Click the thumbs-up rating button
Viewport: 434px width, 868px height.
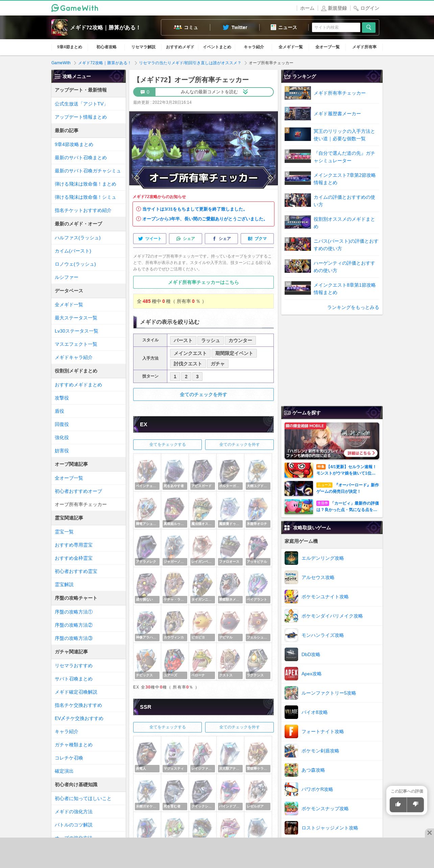tap(398, 804)
